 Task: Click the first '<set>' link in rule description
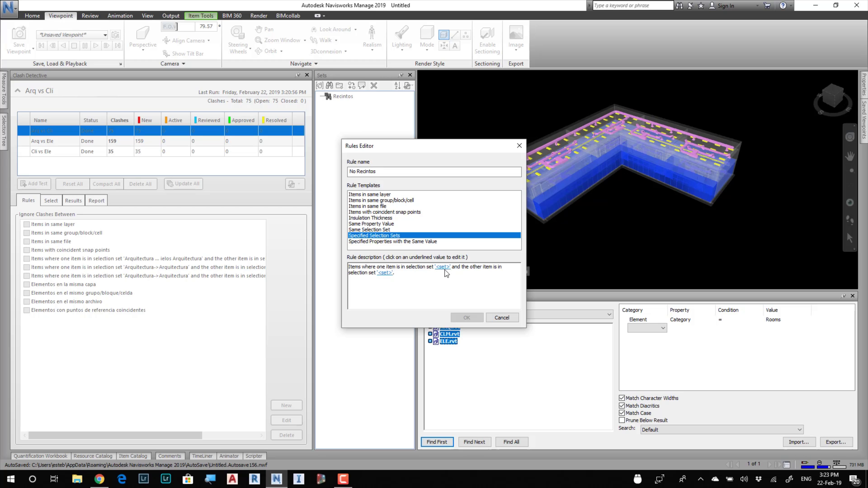pyautogui.click(x=442, y=267)
